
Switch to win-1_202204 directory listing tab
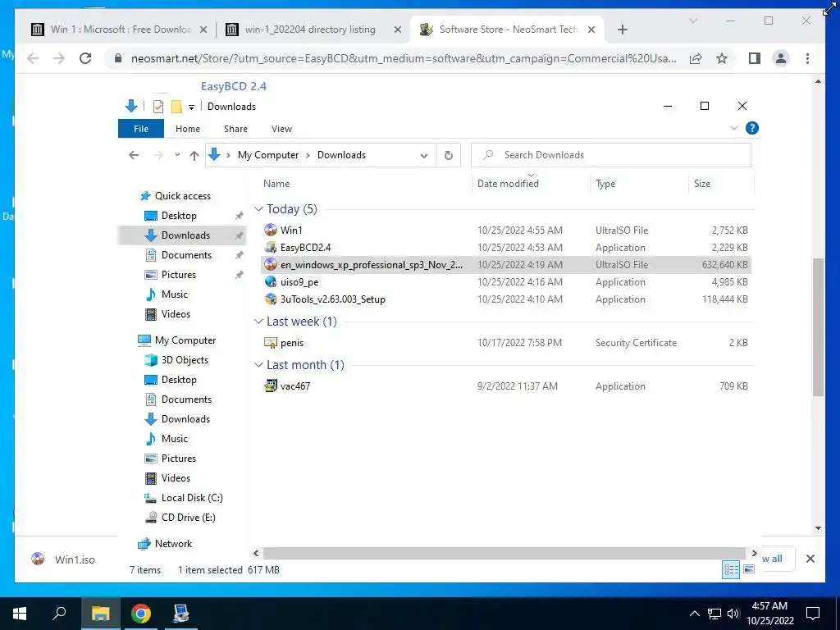click(311, 30)
